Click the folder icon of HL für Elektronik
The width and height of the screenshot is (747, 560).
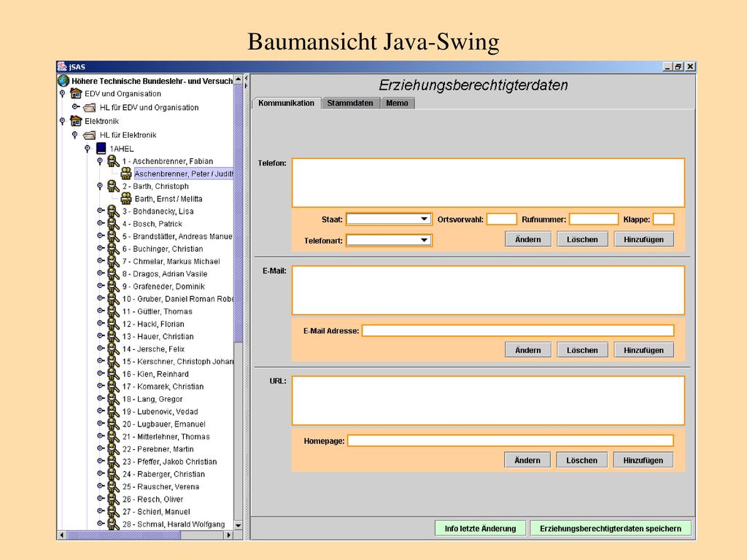[90, 135]
